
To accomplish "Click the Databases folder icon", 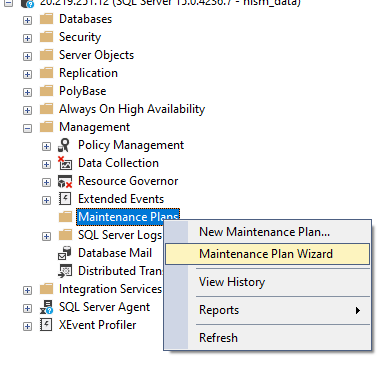I will (x=46, y=19).
